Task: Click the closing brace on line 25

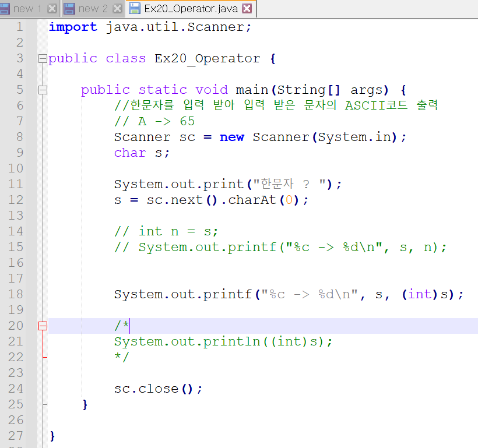Action: (x=85, y=405)
